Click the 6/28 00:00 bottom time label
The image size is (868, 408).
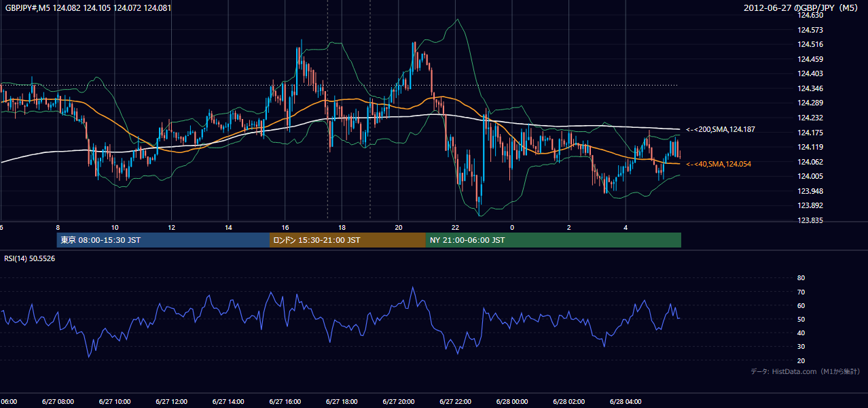tap(512, 402)
